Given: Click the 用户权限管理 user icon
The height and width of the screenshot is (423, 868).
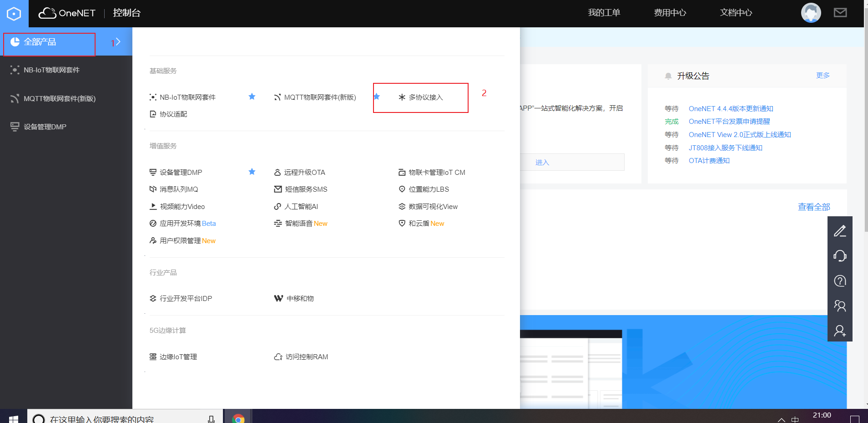Looking at the screenshot, I should (153, 241).
